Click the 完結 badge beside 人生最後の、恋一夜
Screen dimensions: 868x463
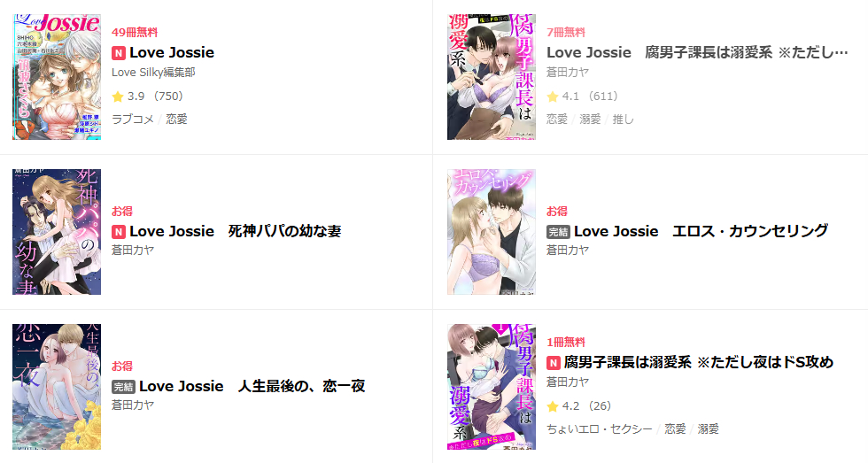pos(123,386)
